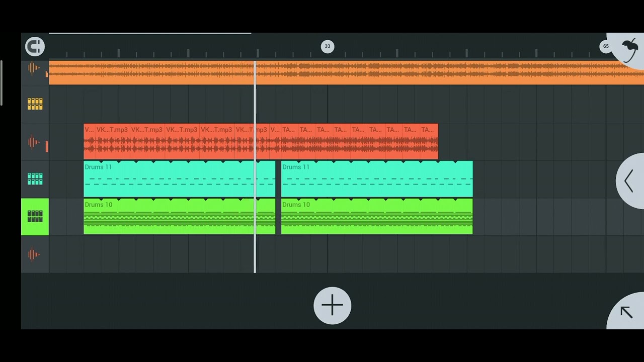Toggle the snap magnet icon
644x362 pixels.
coord(35,47)
